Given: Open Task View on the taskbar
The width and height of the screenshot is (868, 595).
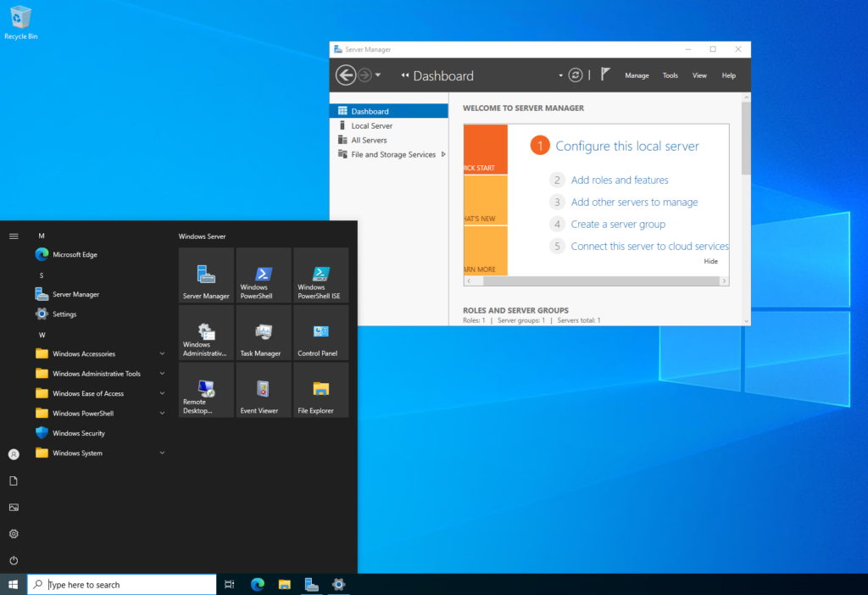Looking at the screenshot, I should point(229,585).
